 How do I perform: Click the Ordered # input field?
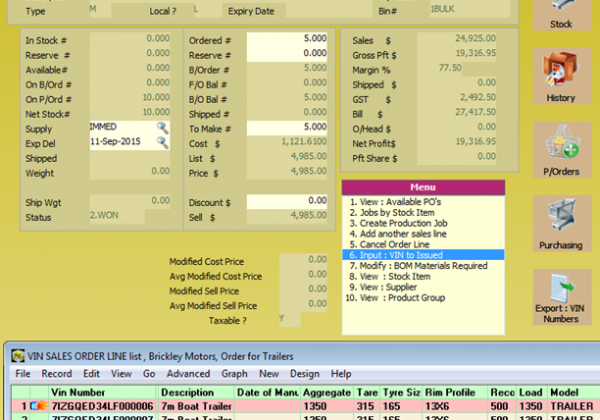tap(287, 39)
